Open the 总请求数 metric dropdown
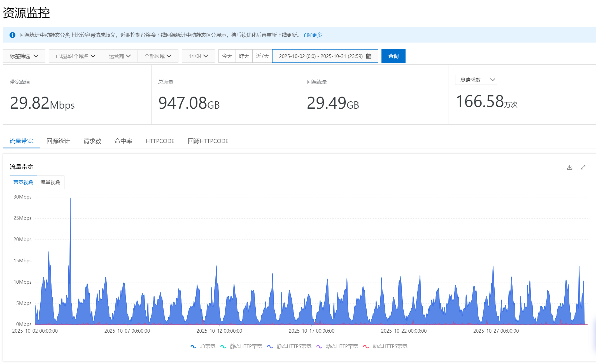Image resolution: width=596 pixels, height=364 pixels. click(x=476, y=80)
